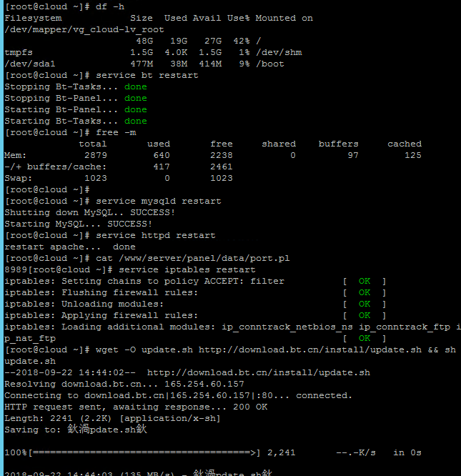Click OK status for 'Flushing firewall rules'
This screenshot has height=476, width=461.
point(365,292)
